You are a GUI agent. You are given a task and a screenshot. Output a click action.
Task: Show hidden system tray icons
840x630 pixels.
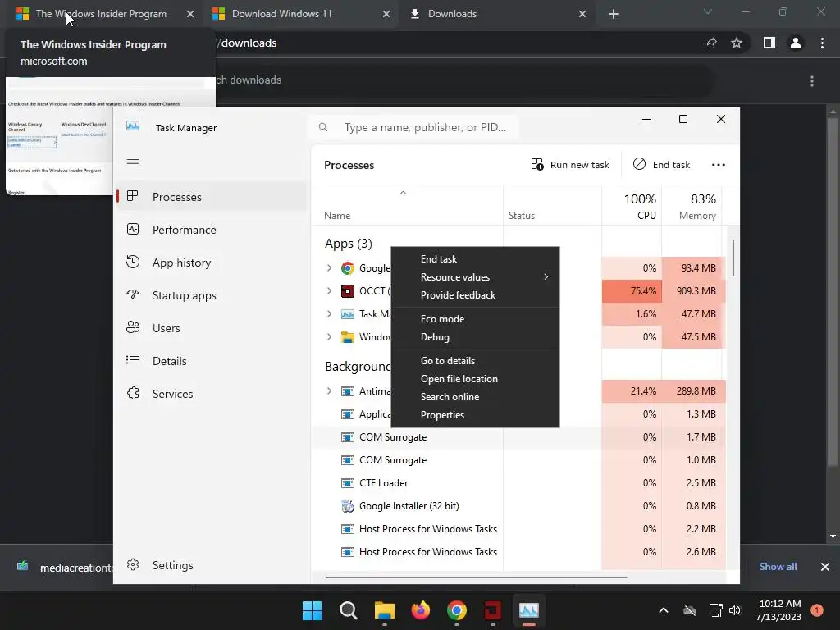pos(663,610)
